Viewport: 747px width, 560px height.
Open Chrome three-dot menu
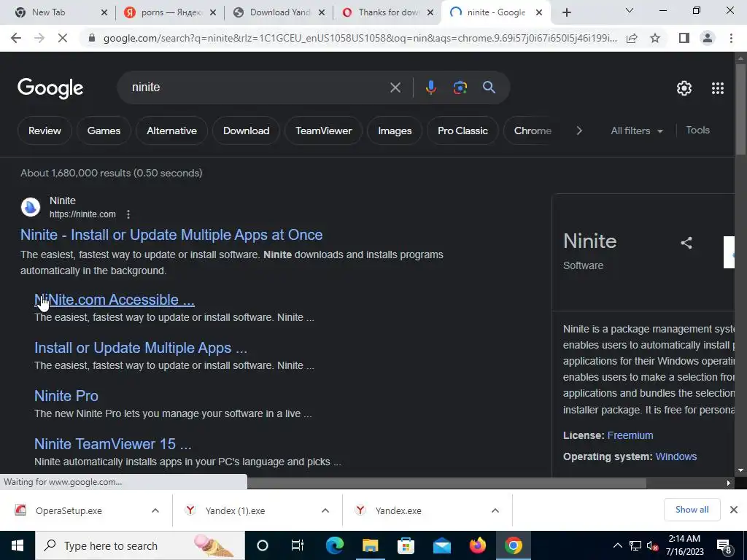pyautogui.click(x=731, y=38)
